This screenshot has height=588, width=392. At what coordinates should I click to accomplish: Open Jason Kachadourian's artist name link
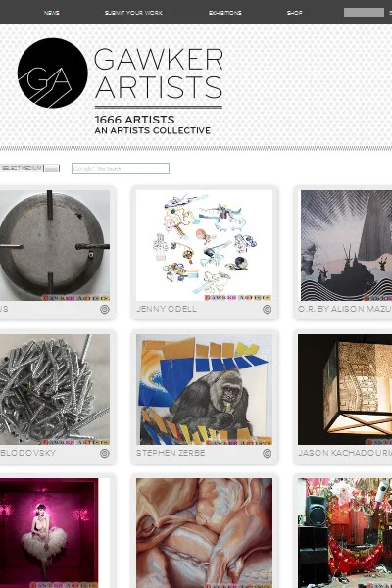click(x=345, y=453)
